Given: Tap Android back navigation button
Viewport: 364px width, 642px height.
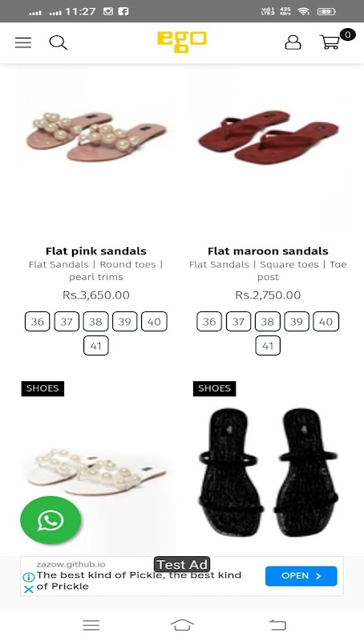Looking at the screenshot, I should [277, 625].
